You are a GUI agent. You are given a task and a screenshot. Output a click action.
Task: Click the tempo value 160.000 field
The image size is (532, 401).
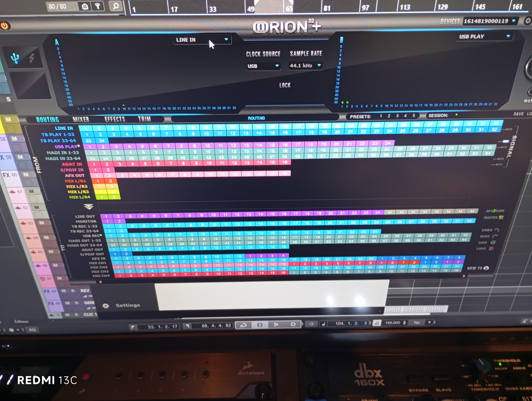coord(392,323)
